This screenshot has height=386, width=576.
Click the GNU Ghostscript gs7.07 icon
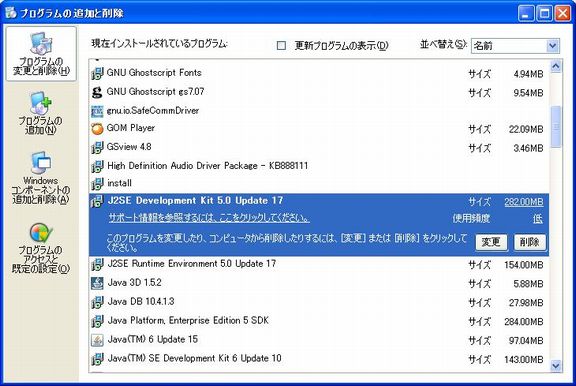coord(97,92)
